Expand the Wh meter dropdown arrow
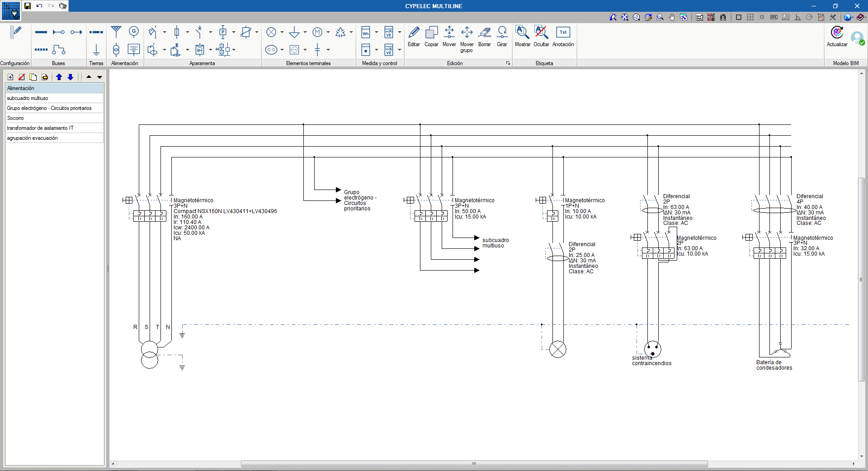The width and height of the screenshot is (868, 471). [377, 32]
